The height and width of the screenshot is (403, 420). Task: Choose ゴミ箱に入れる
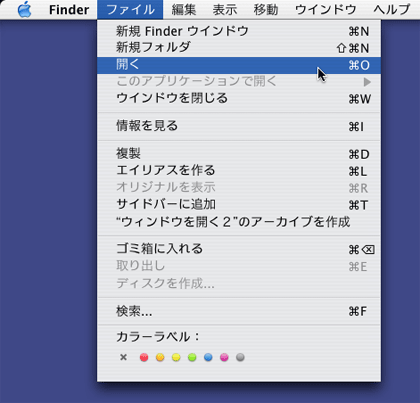pos(239,249)
